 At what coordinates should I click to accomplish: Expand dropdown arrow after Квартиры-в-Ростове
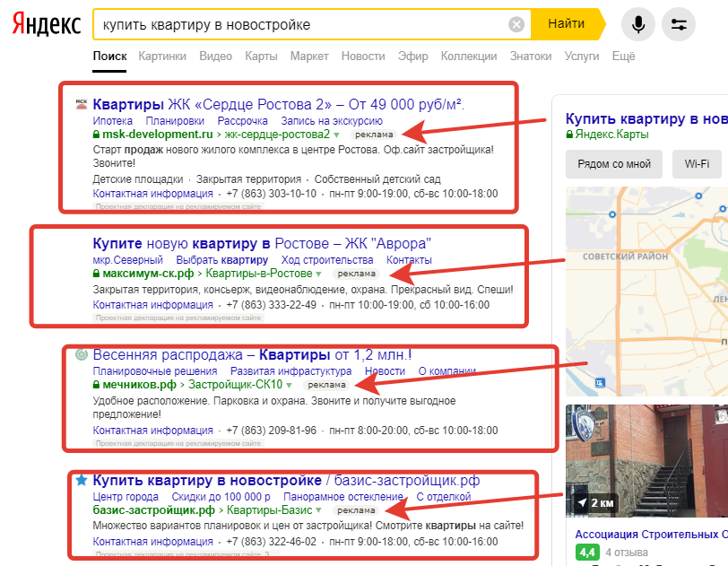318,274
